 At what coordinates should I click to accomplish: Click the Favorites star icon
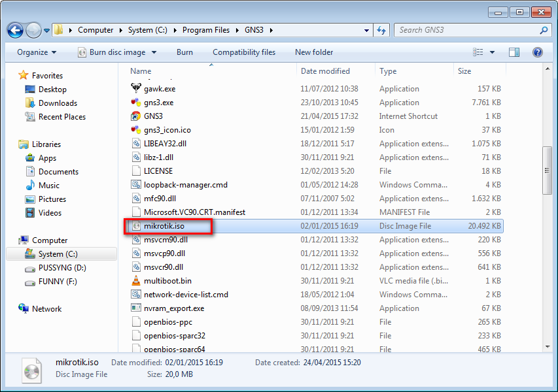24,75
